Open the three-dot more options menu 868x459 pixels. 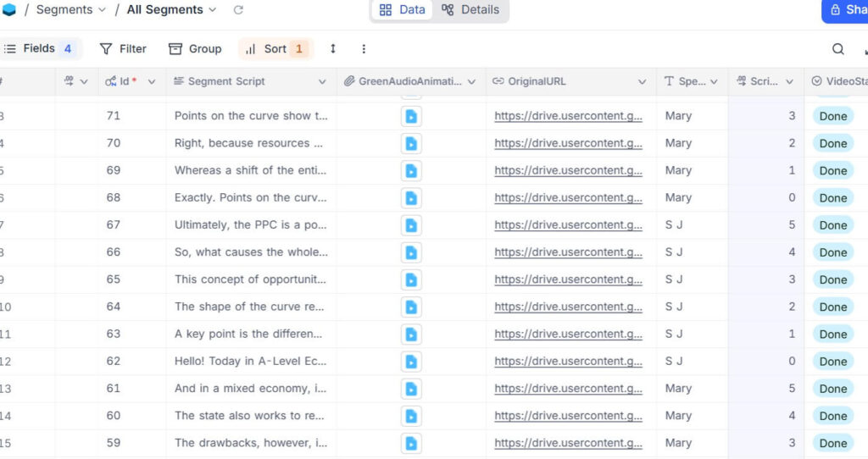coord(364,49)
